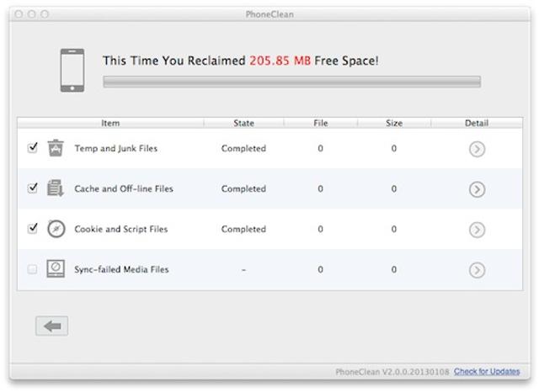The image size is (539, 392).
Task: Expand details for Cookie and Script Files
Action: (x=477, y=230)
